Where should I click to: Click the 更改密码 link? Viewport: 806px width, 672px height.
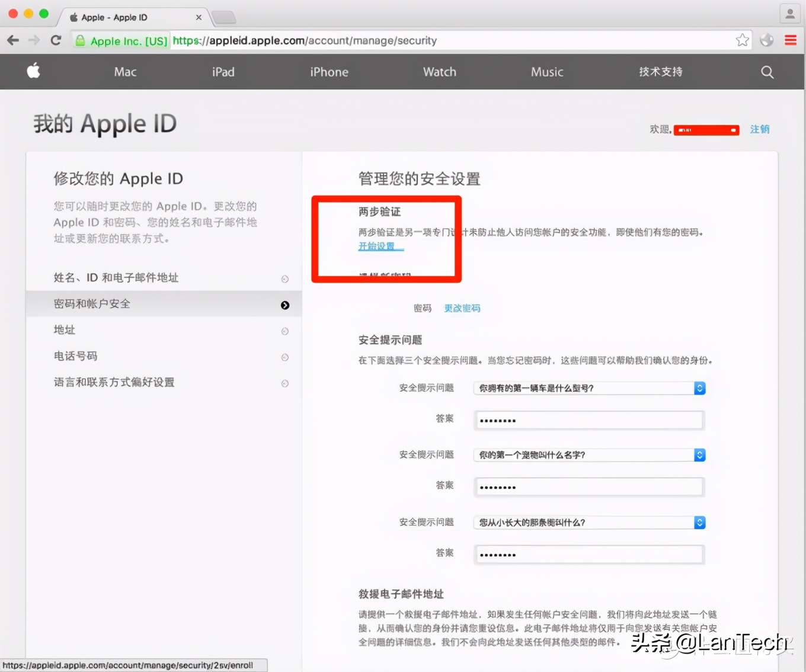coord(462,308)
